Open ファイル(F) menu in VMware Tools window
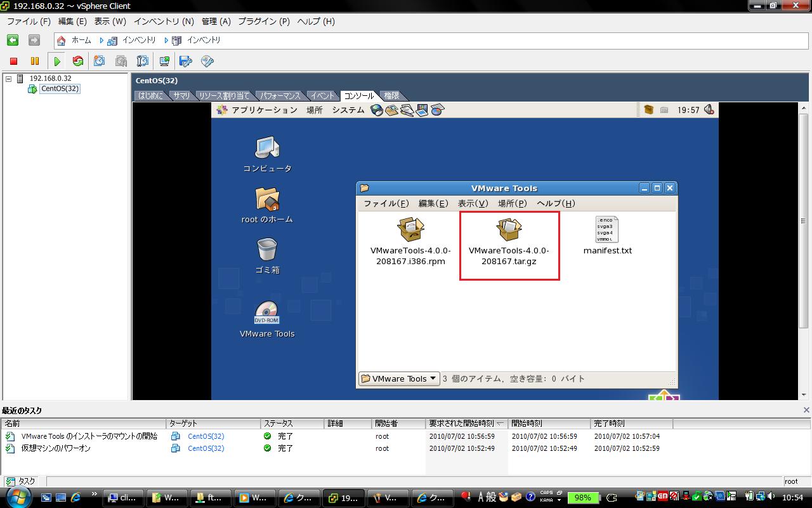Viewport: 812px width, 508px height. pyautogui.click(x=386, y=204)
